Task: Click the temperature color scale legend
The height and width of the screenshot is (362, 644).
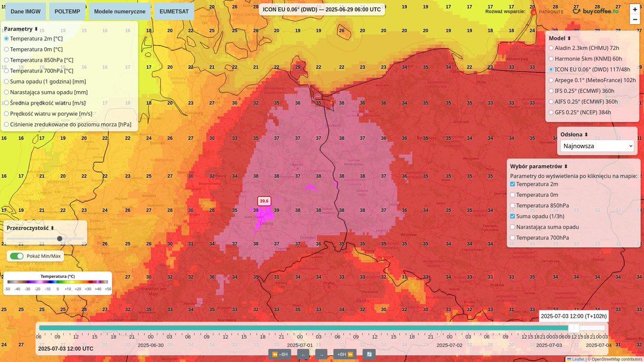Action: point(57,282)
